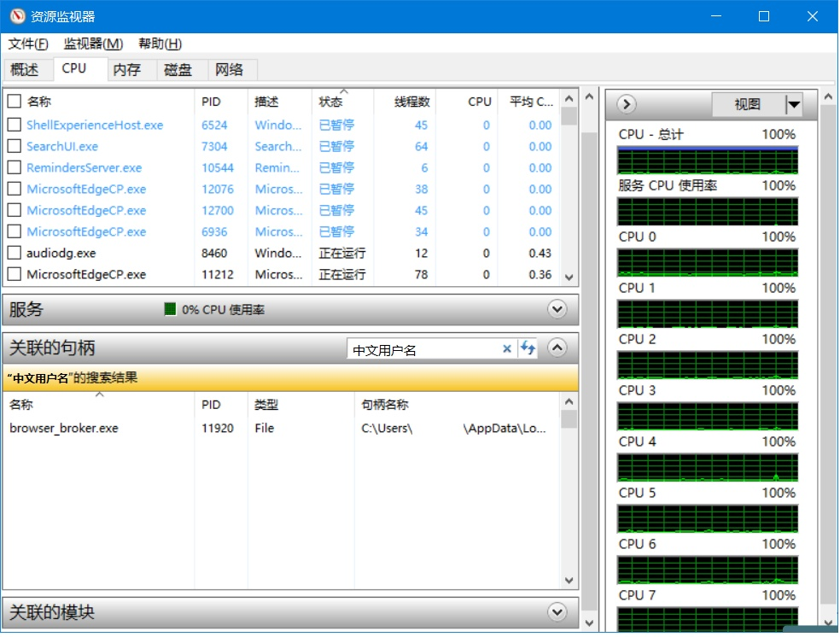Sort processes by PID column header
The height and width of the screenshot is (637, 840).
tap(221, 102)
